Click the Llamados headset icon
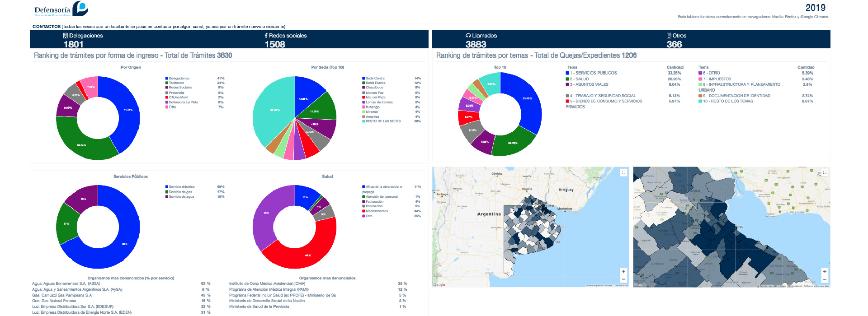The width and height of the screenshot is (868, 316). [x=468, y=36]
